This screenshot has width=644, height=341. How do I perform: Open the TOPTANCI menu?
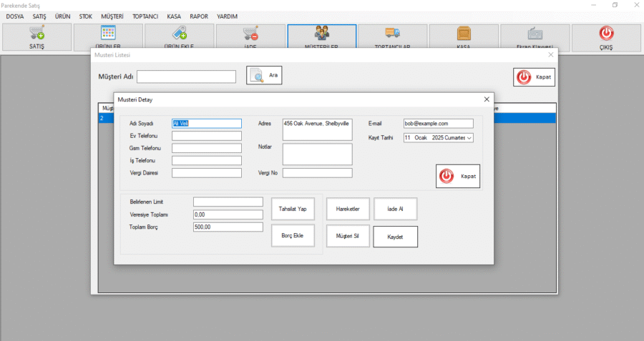coord(145,16)
